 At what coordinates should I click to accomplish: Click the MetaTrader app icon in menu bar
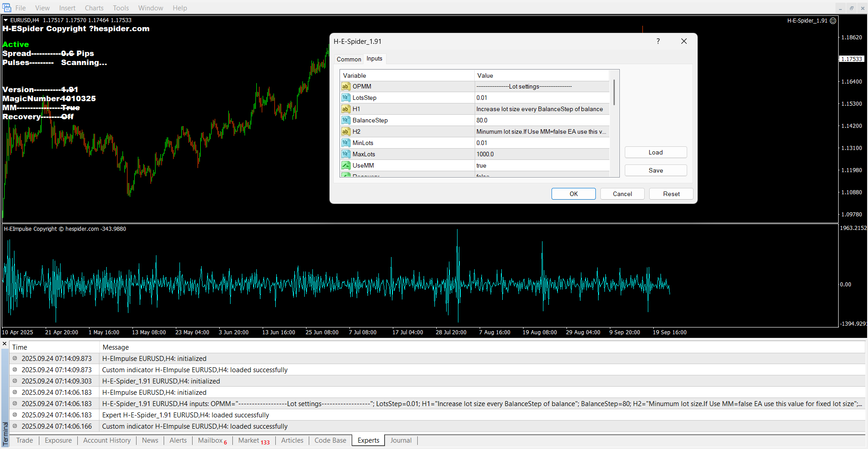(x=6, y=8)
